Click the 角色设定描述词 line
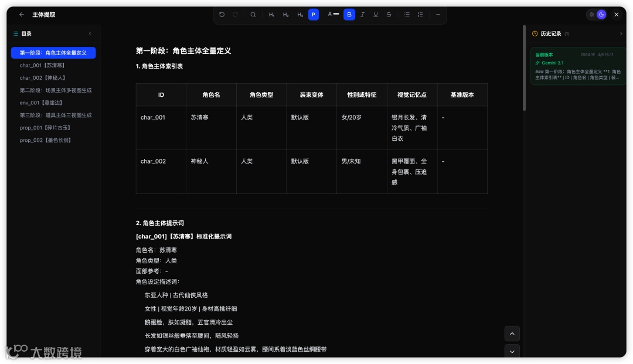 tap(158, 282)
